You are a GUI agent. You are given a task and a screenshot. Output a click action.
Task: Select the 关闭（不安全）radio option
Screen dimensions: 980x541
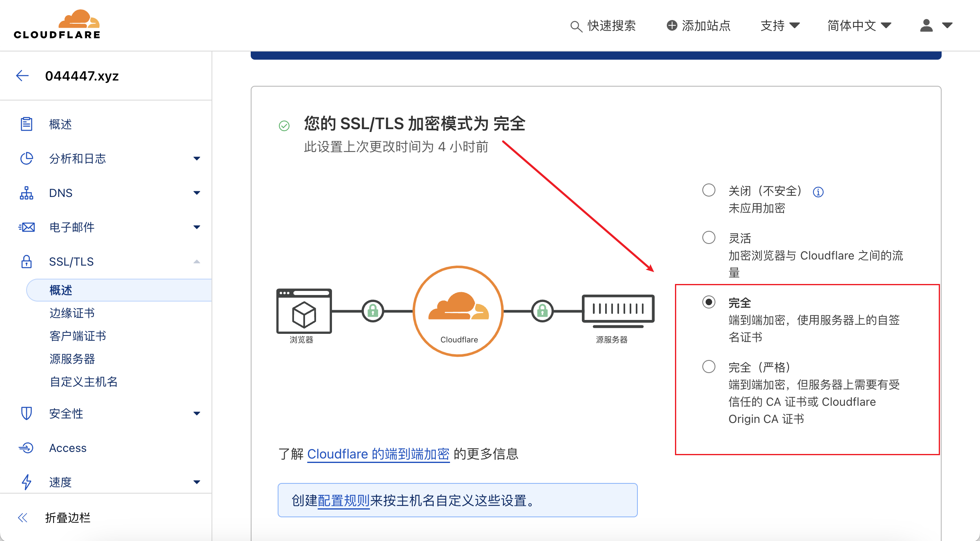point(708,190)
